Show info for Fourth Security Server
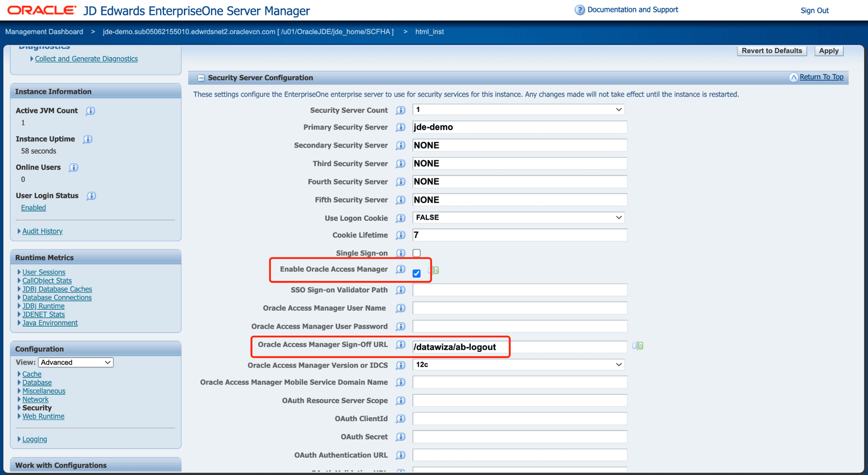 400,182
